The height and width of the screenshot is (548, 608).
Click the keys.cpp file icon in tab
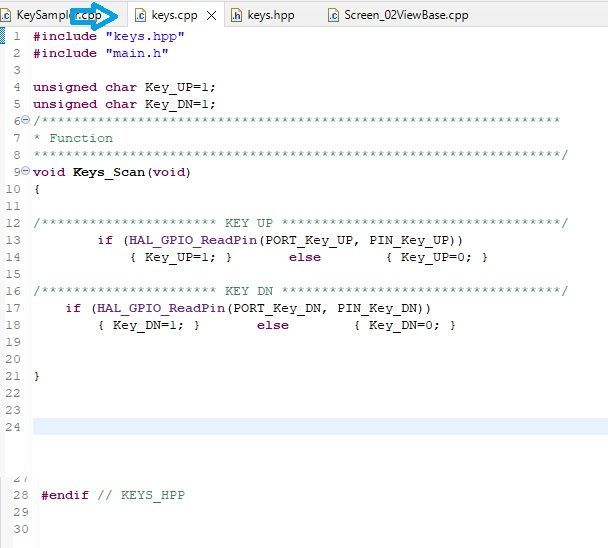click(x=140, y=16)
